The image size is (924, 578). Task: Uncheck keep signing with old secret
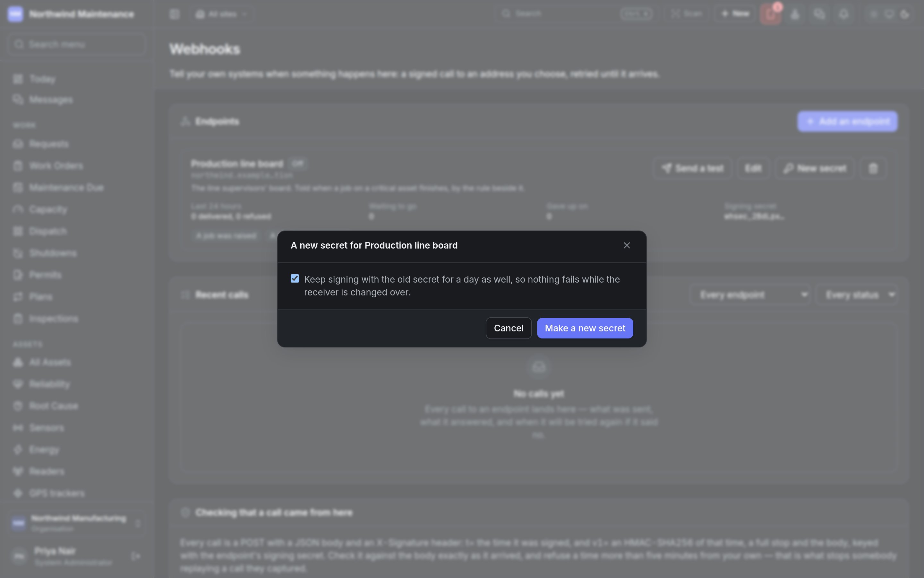click(x=295, y=279)
